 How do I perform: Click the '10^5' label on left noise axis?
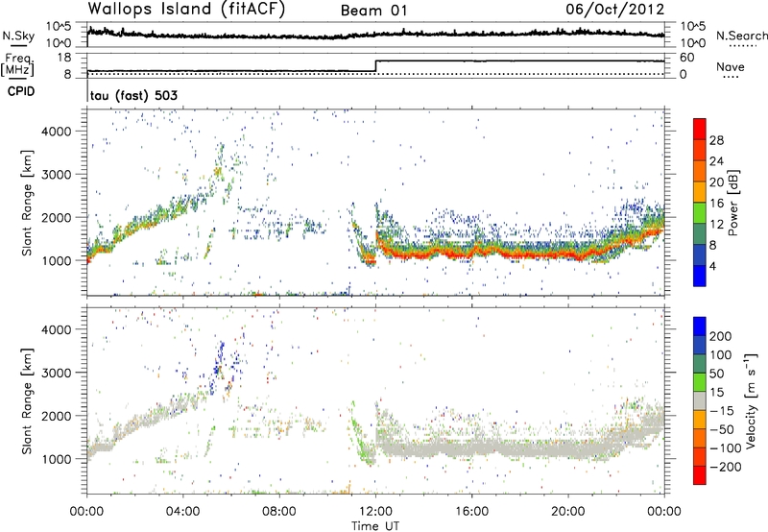59,27
